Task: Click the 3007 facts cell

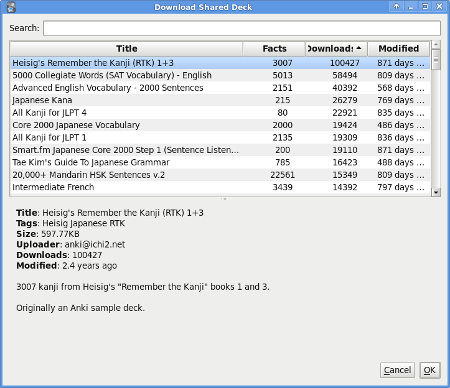Action: [x=282, y=63]
